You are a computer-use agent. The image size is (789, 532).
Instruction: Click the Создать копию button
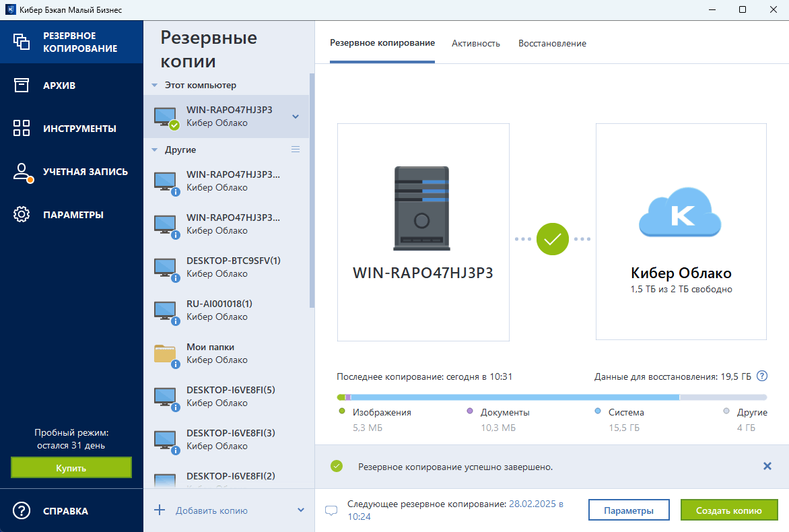click(x=728, y=510)
